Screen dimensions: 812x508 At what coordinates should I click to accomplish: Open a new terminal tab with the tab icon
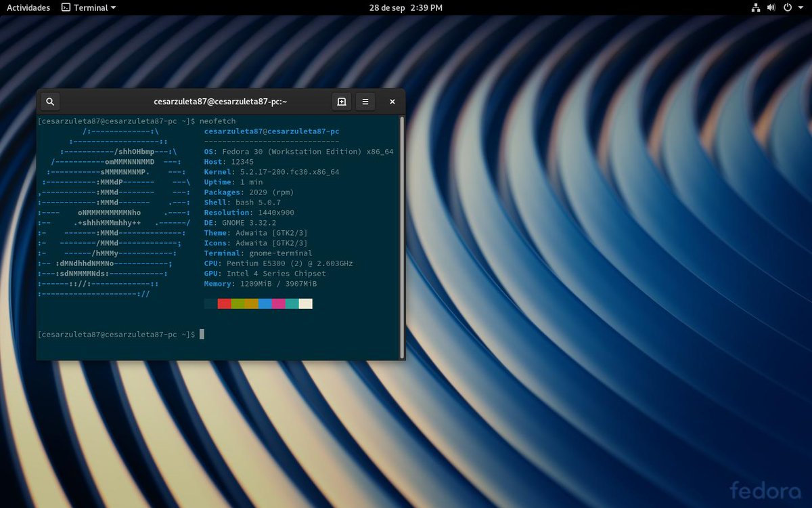(341, 101)
